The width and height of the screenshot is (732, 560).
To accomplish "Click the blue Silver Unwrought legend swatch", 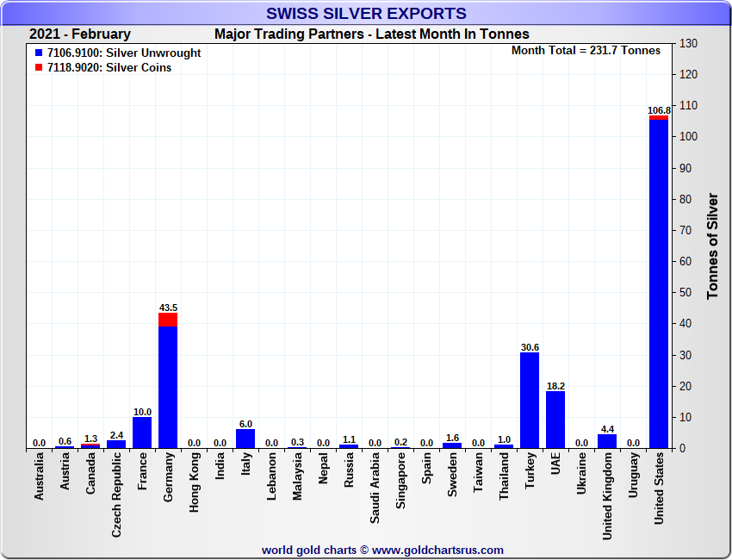I will (x=39, y=53).
